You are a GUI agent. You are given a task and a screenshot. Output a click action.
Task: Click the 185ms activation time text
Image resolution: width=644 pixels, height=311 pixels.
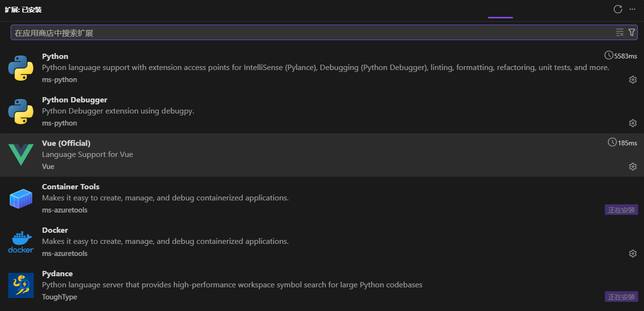coord(628,143)
